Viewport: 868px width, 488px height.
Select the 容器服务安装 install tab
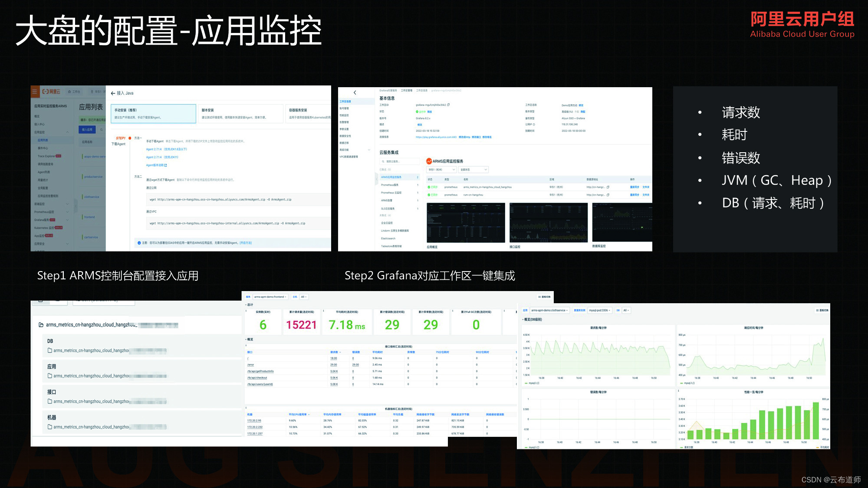coord(309,114)
